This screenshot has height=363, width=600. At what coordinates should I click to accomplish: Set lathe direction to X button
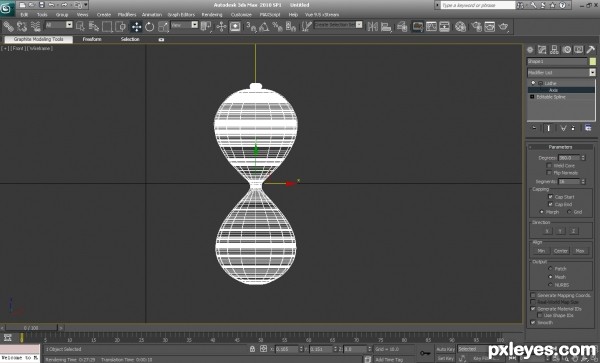(547, 231)
